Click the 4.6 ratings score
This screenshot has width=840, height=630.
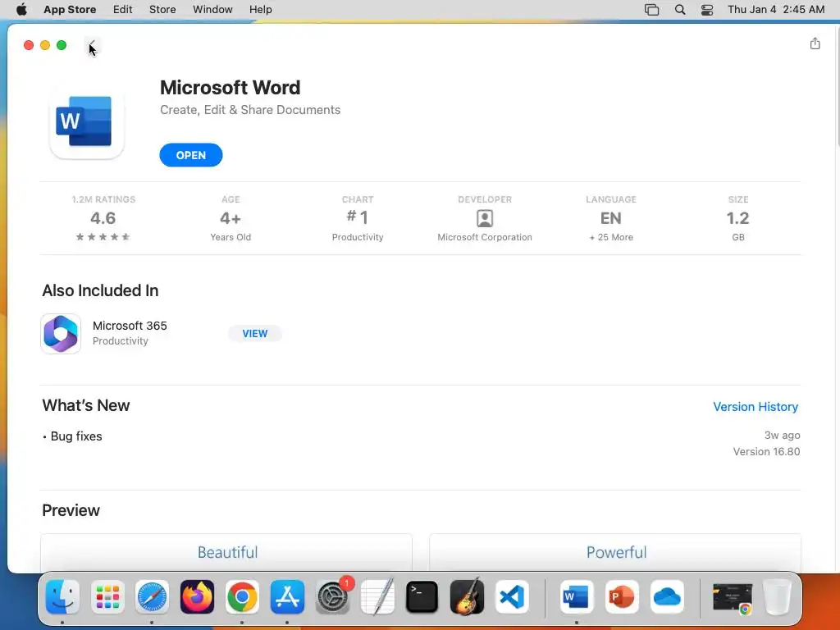point(103,218)
